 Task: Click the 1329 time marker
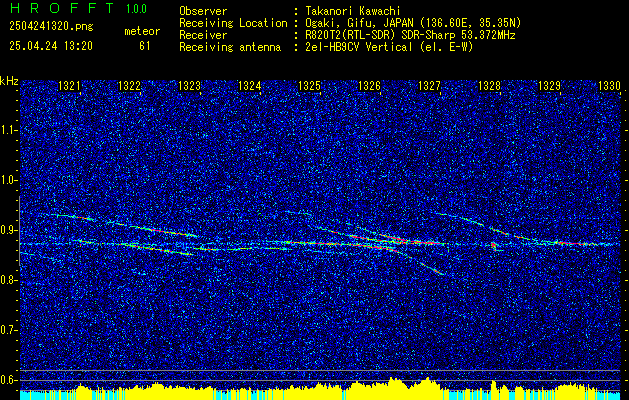550,86
